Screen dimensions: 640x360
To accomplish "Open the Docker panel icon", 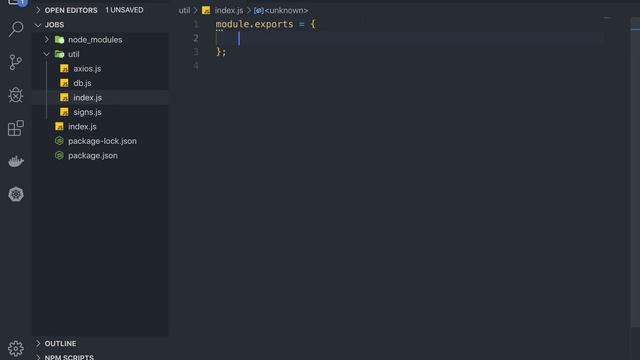I will (16, 161).
